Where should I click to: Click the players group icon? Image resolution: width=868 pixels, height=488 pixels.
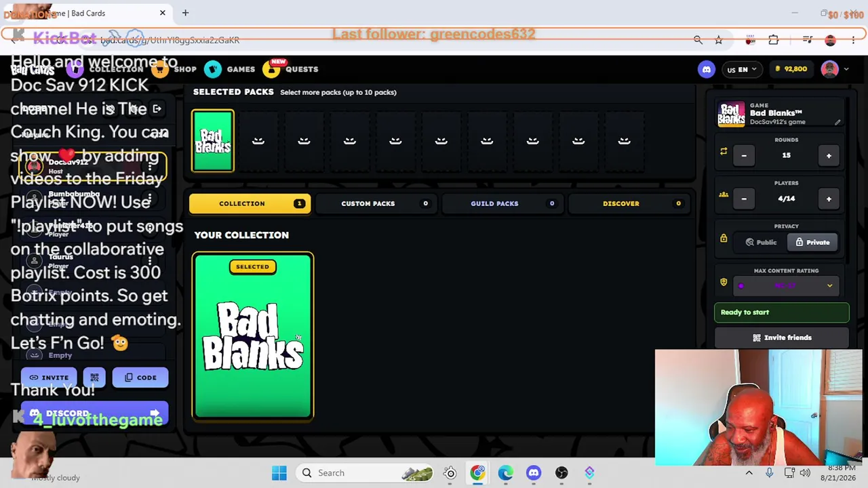[724, 195]
